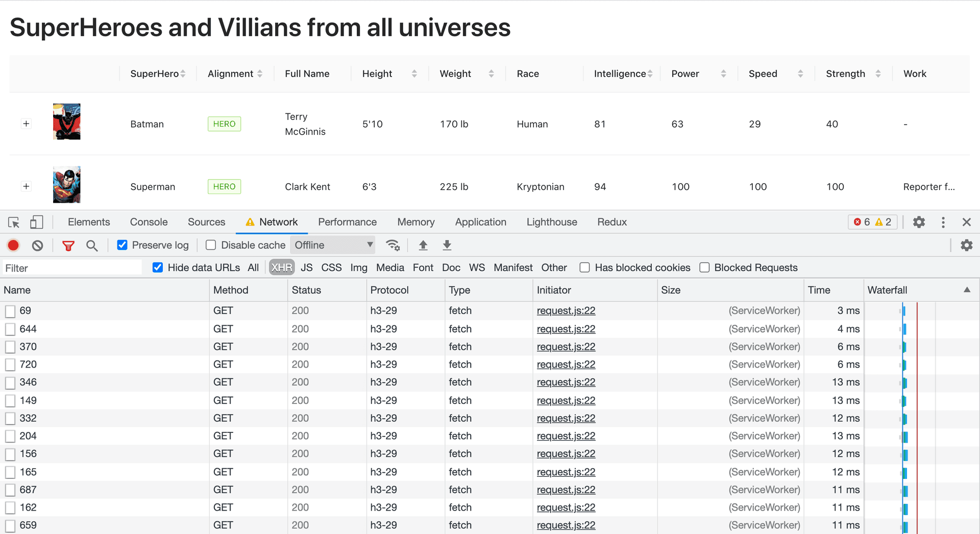Viewport: 980px width, 534px height.
Task: Expand the Superman row details
Action: [x=27, y=186]
